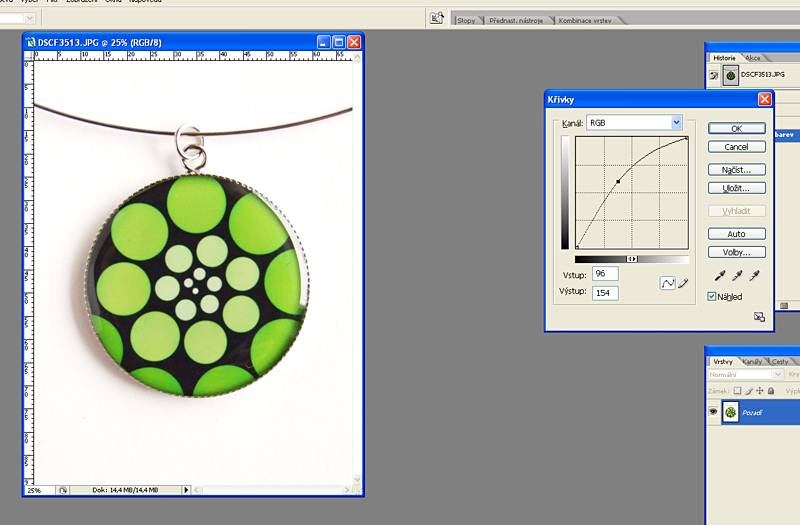Click the gradient bar toggle below the curve
800x525 pixels.
631,259
